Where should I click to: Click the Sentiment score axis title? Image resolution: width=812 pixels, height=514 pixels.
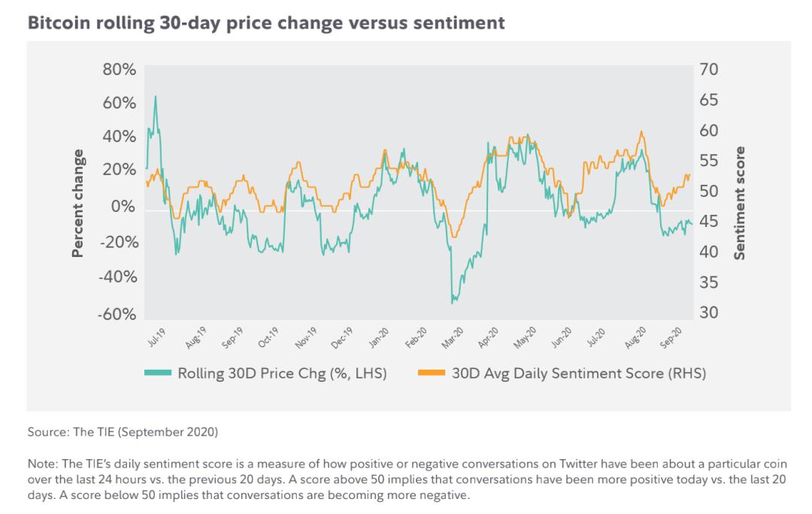click(x=740, y=203)
